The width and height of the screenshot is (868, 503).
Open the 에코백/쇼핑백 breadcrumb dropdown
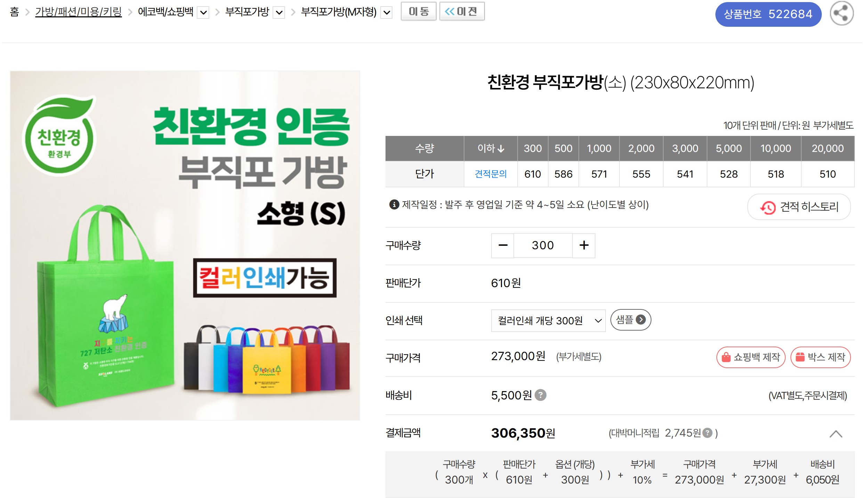pos(203,13)
